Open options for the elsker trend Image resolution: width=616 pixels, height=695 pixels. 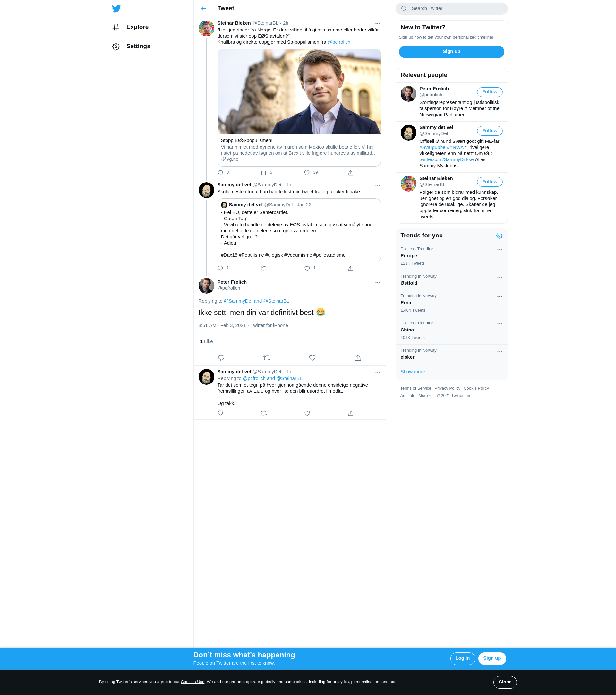[500, 351]
